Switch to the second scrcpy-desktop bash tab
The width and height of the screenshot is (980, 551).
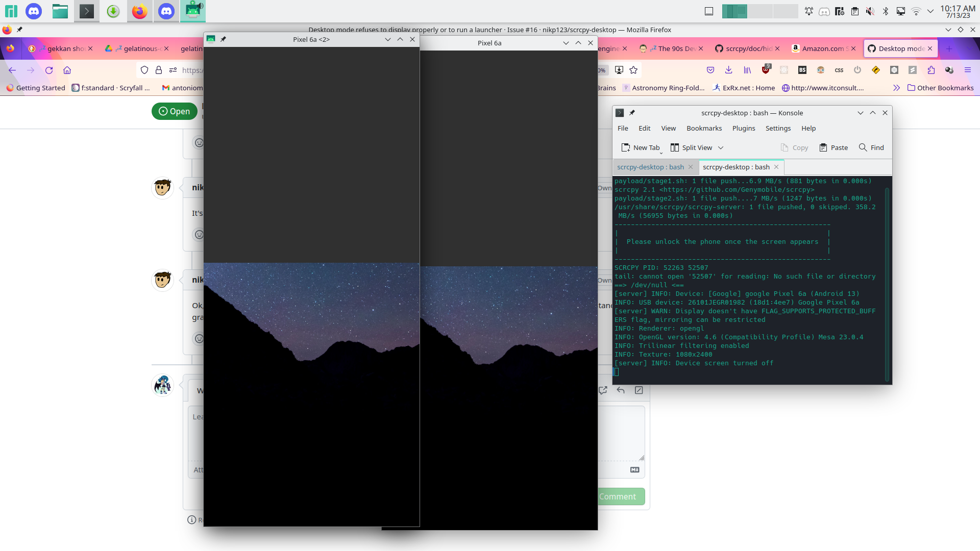737,167
